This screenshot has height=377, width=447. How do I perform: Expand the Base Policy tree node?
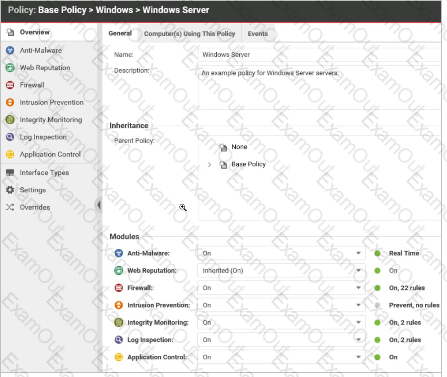(x=209, y=164)
